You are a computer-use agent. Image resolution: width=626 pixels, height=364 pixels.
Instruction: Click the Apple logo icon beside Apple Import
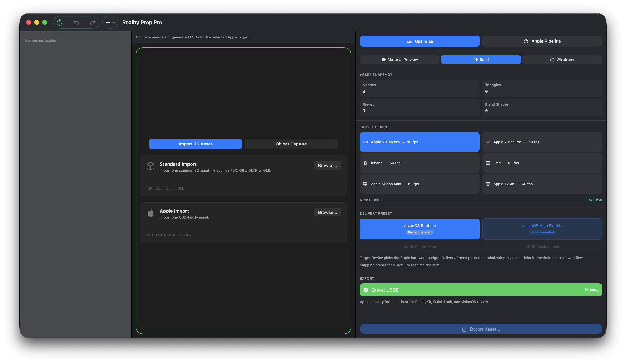pos(151,213)
